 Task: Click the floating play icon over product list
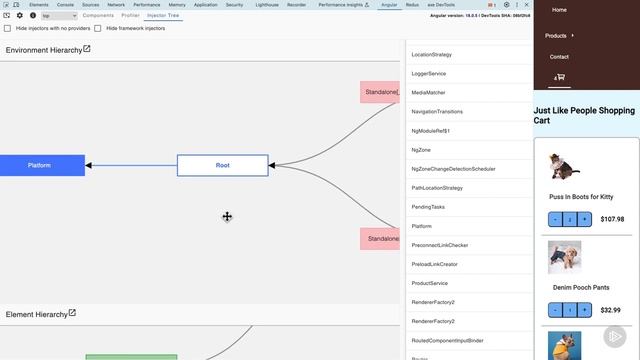click(615, 336)
